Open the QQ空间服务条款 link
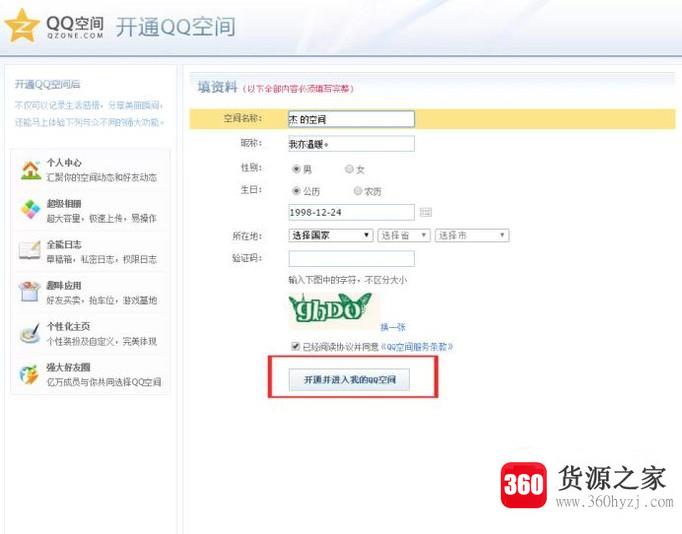This screenshot has width=682, height=534. tap(417, 347)
